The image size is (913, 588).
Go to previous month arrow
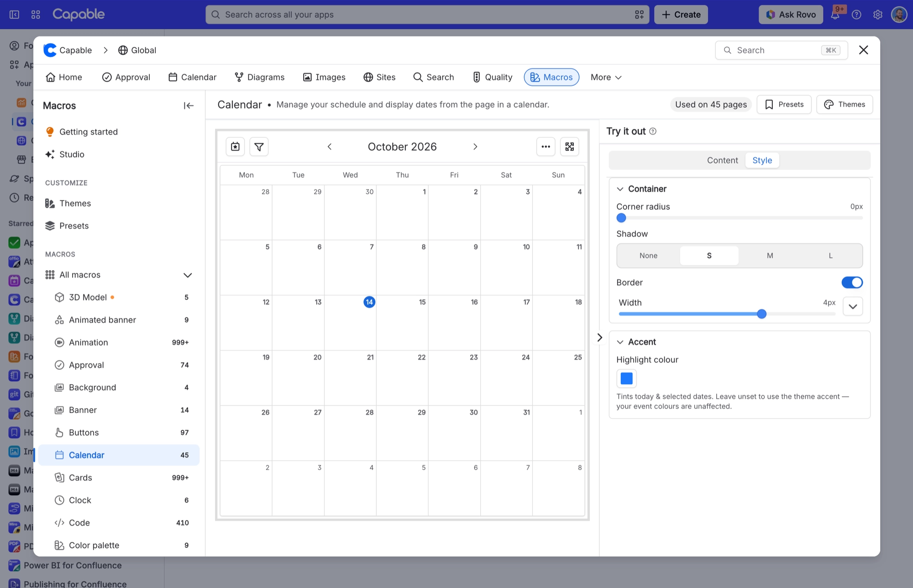coord(330,146)
